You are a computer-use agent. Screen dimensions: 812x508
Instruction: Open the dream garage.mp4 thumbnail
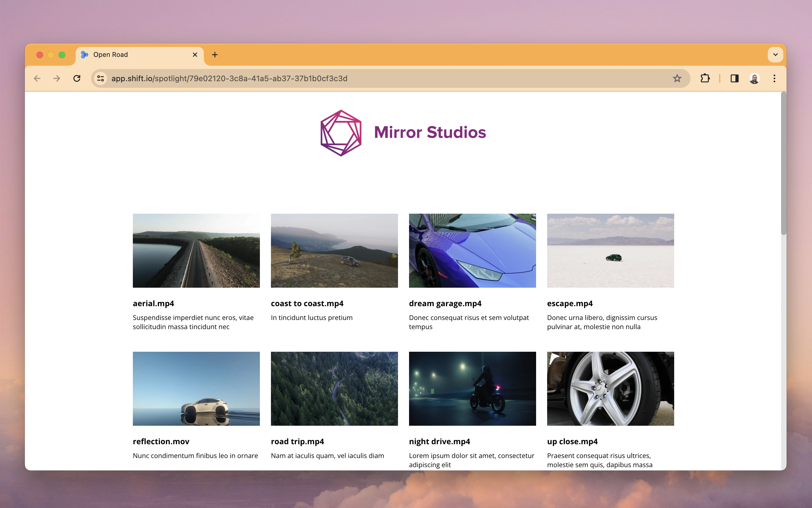[473, 251]
